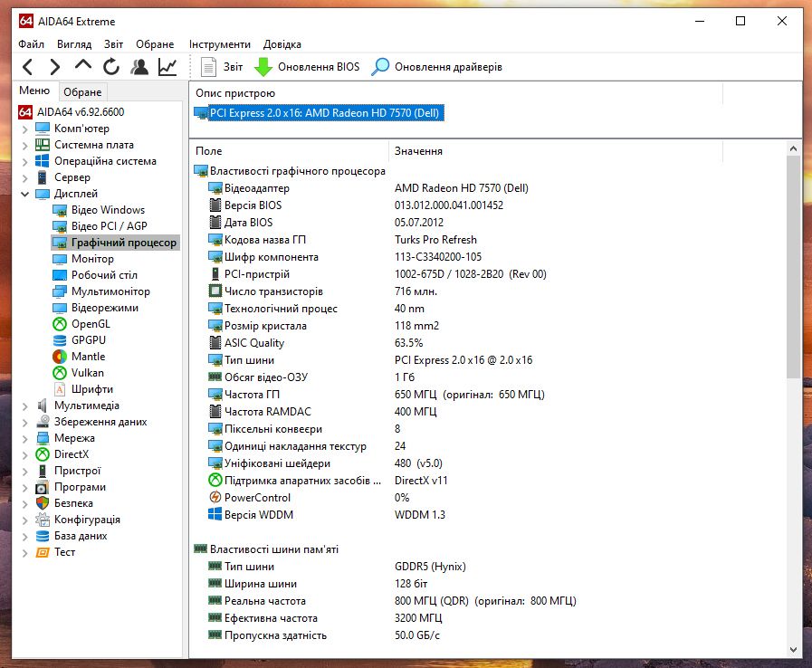Screen dimensions: 812x668
Task: Click the Монітор icon in tree
Action: pyautogui.click(x=60, y=259)
